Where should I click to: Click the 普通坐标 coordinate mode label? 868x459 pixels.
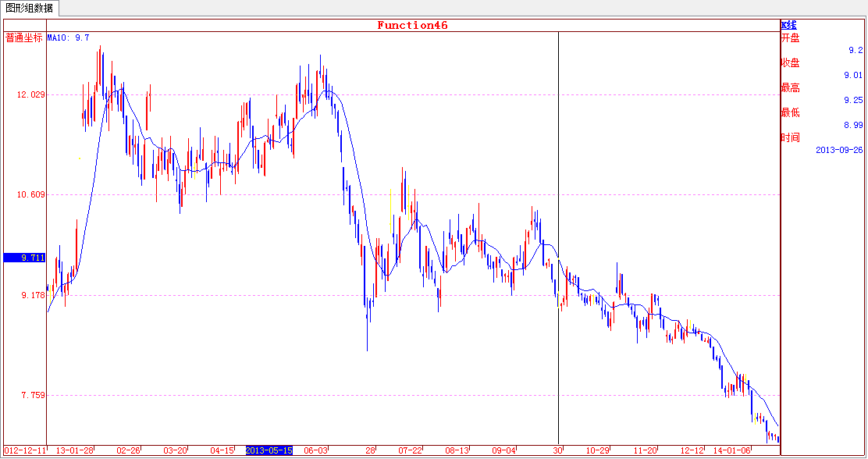point(24,37)
